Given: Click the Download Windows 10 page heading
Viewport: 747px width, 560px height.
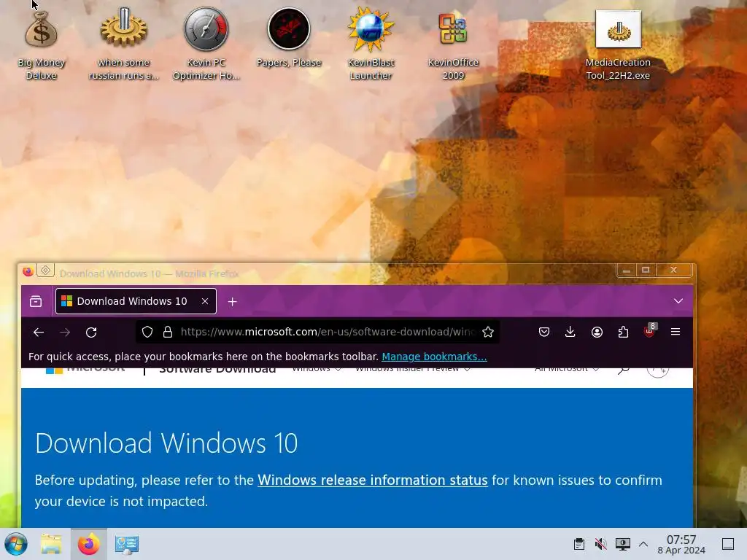Looking at the screenshot, I should coord(166,443).
